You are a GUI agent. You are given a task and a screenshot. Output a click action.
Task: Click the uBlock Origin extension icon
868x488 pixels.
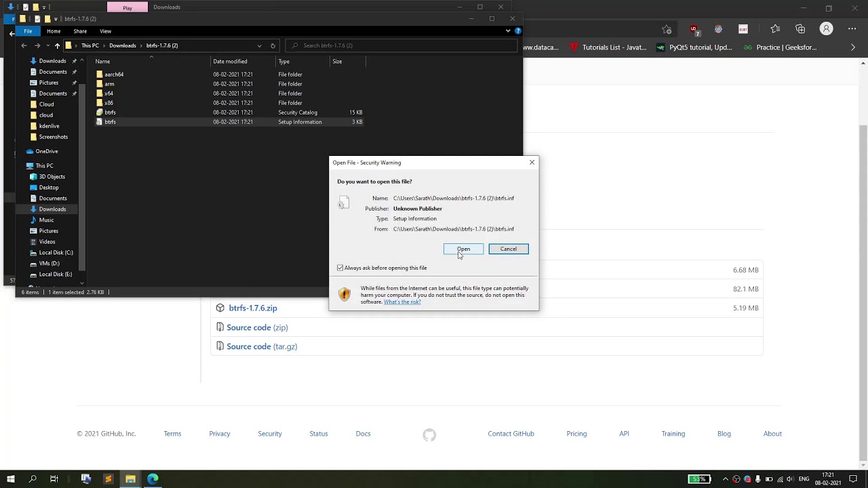[694, 29]
